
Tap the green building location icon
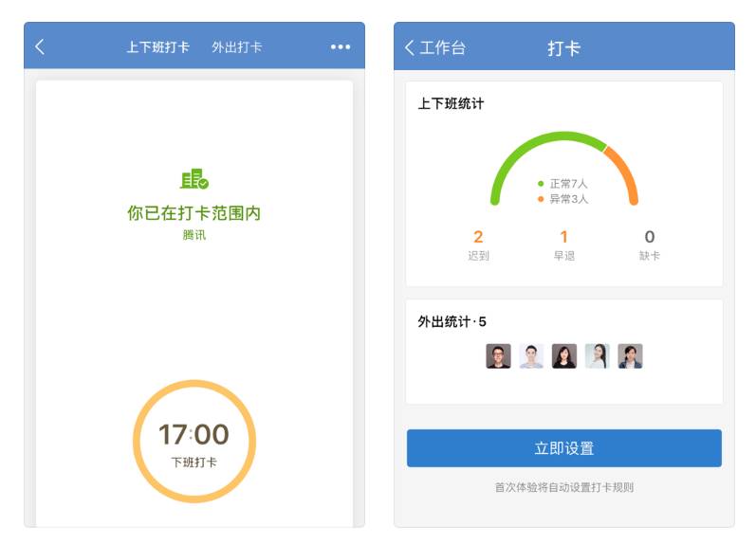[x=194, y=179]
